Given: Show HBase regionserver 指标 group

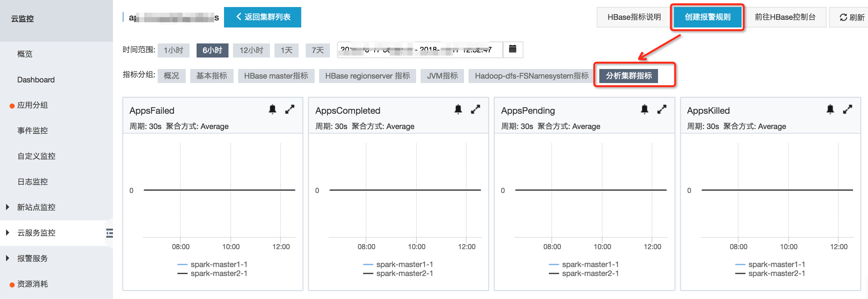Looking at the screenshot, I should tap(367, 76).
